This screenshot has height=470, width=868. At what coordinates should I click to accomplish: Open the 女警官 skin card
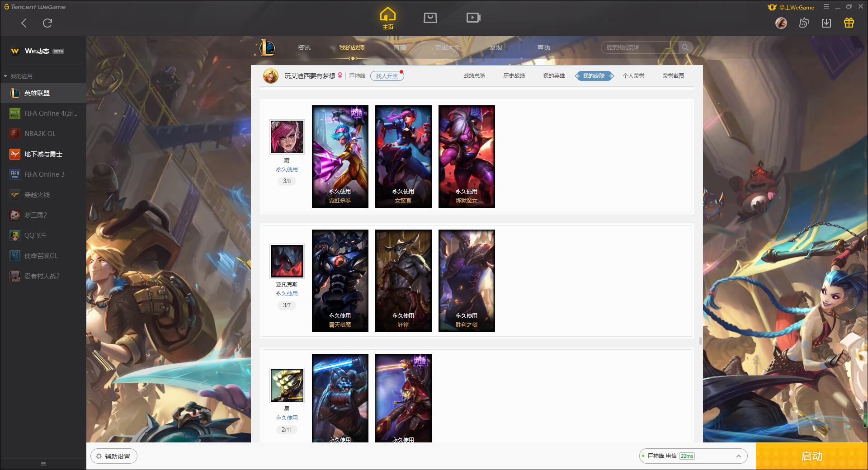coord(403,156)
